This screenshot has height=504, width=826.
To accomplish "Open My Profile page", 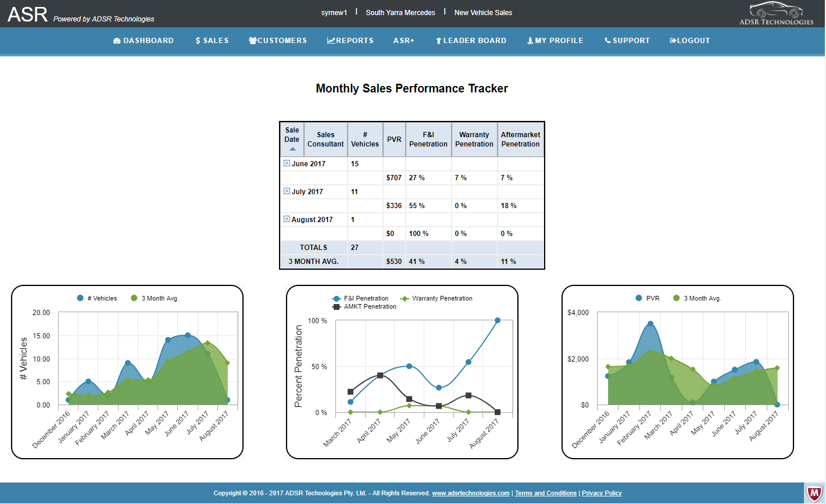I will pos(555,41).
